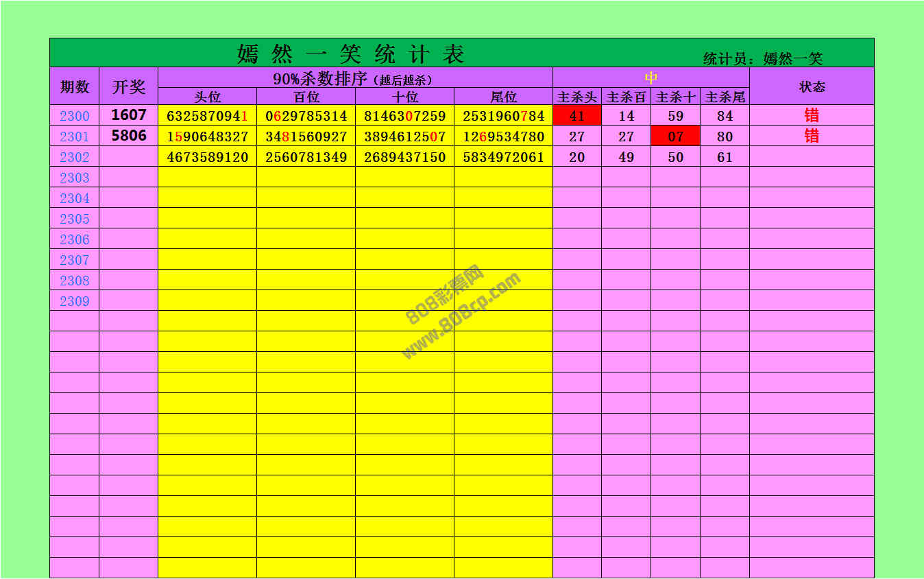Click the 状态 column header

[812, 86]
